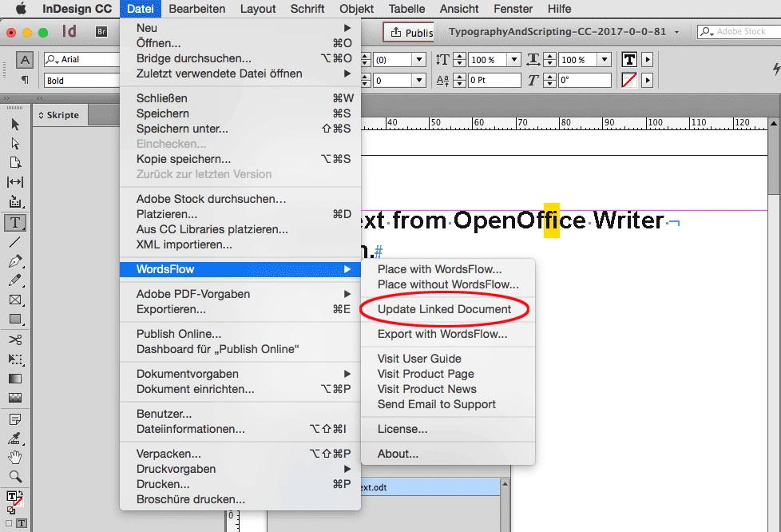781x532 pixels.
Task: Open horizontal scale 100 % dropdown
Action: (x=605, y=60)
